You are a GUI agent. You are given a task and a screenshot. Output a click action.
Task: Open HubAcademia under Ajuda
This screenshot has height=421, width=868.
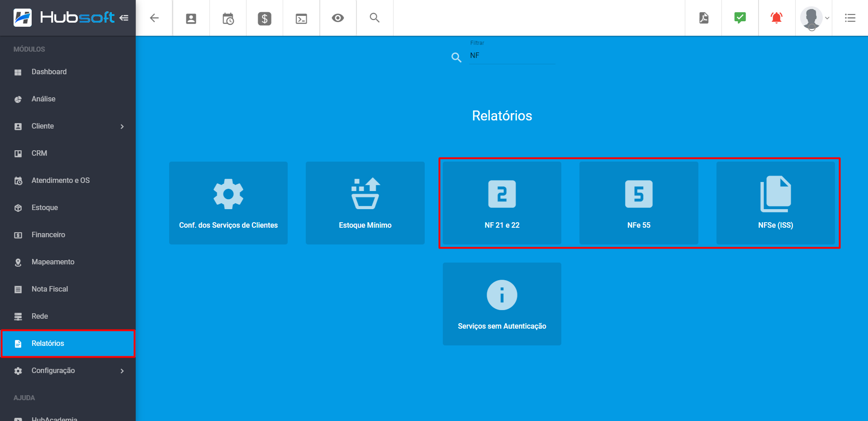tap(68, 417)
